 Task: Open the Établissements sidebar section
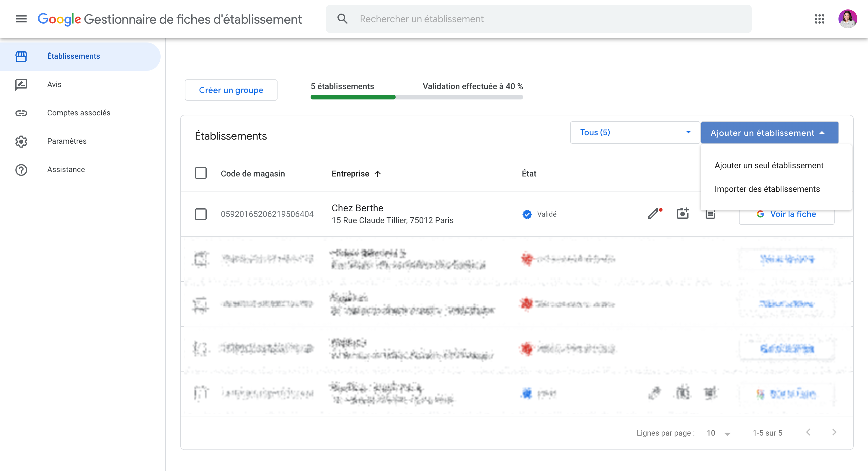pos(80,56)
